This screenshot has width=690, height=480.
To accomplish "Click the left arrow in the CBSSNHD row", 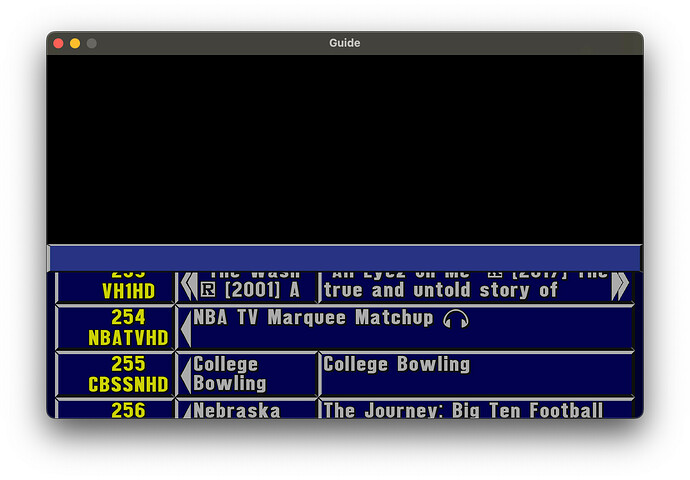I will click(185, 374).
